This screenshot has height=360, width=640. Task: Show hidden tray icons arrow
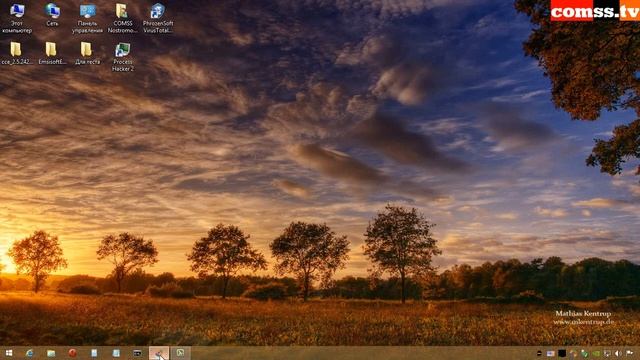pos(539,353)
